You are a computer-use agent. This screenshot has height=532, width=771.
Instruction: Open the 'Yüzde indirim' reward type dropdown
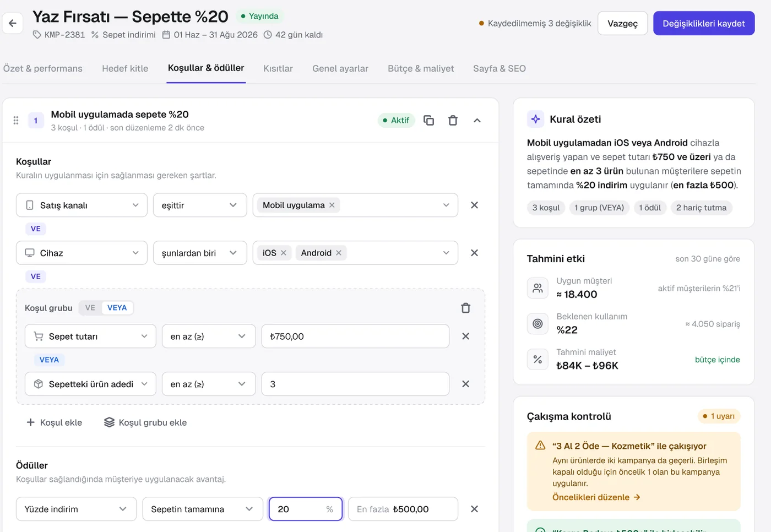click(x=76, y=509)
